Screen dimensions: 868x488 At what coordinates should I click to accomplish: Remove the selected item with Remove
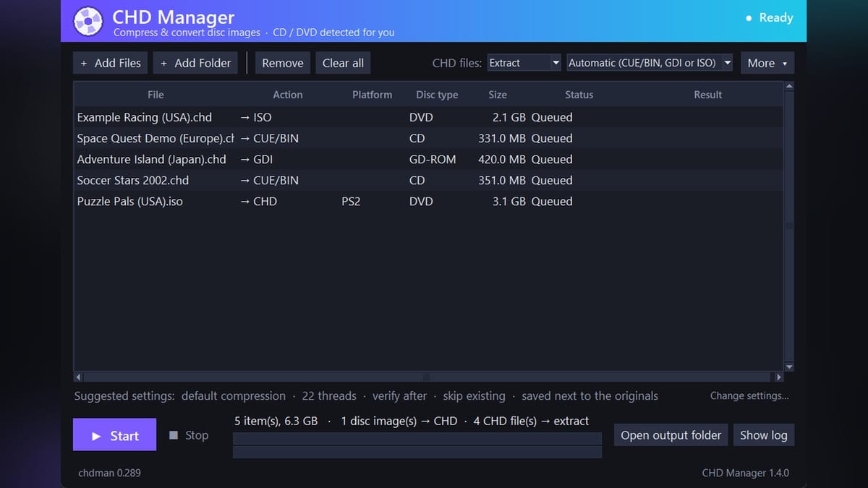283,63
